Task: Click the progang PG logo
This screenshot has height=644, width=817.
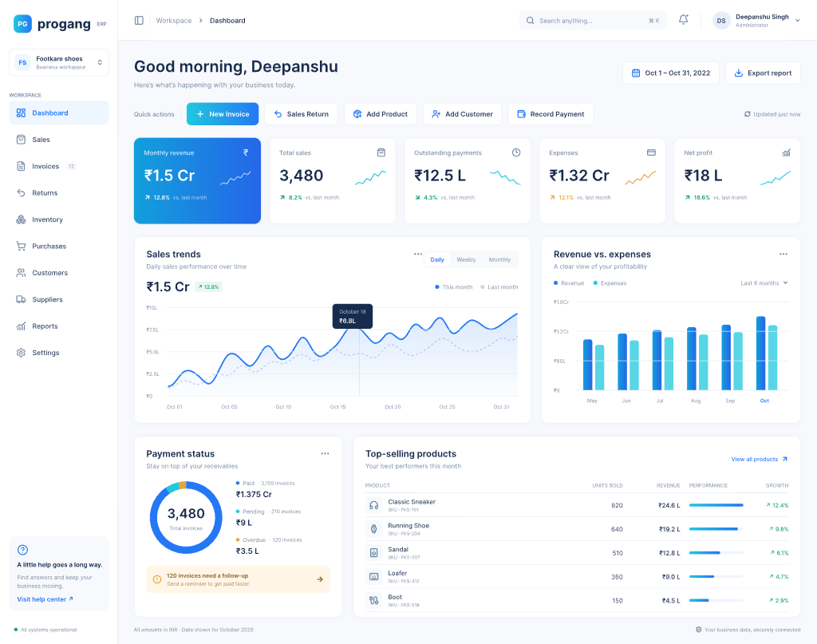Action: 22,23
